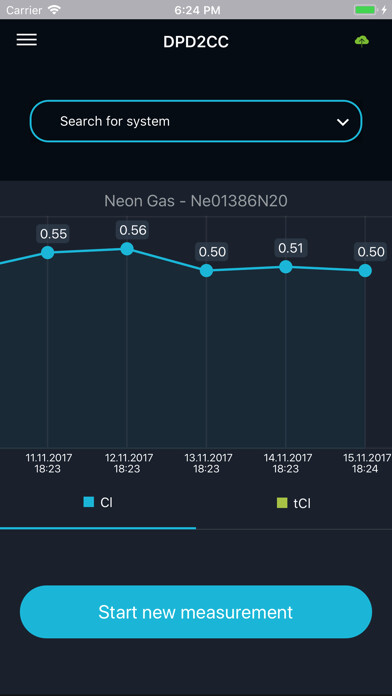Tap the 0.50 value label on 13.11.2017
The height and width of the screenshot is (696, 392).
pos(212,252)
